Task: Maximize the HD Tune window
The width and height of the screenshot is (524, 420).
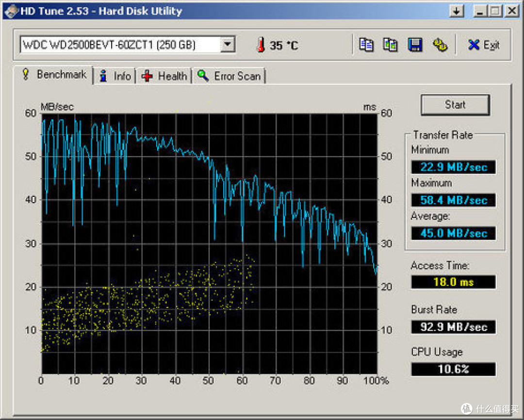Action: (x=495, y=11)
